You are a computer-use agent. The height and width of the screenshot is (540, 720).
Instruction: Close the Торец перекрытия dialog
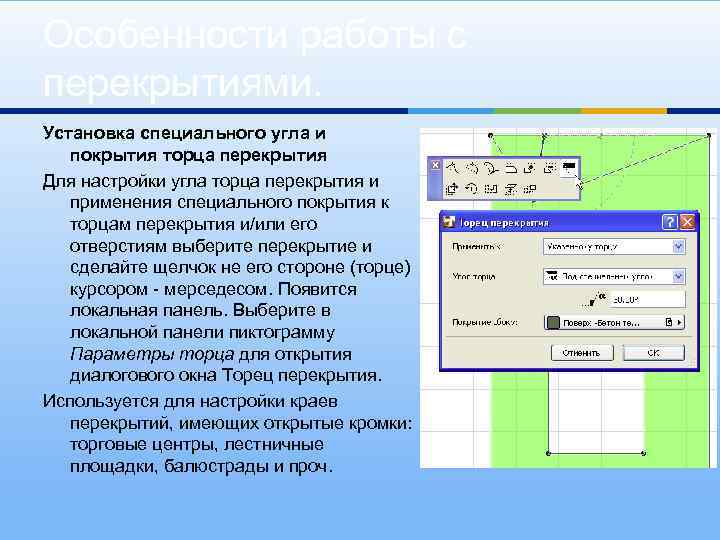coord(687,222)
